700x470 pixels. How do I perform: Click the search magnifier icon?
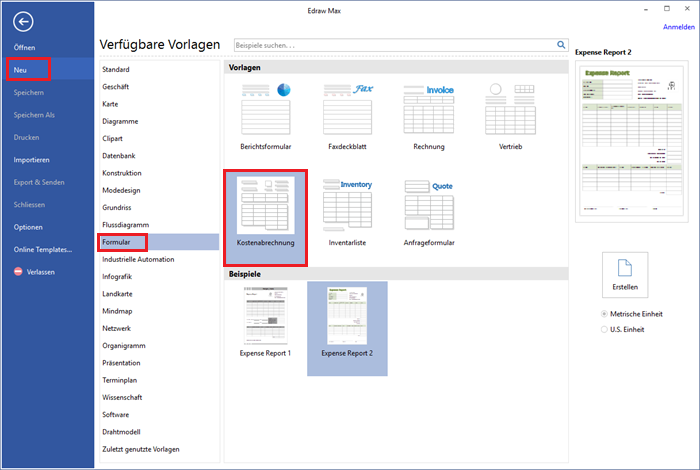click(561, 45)
